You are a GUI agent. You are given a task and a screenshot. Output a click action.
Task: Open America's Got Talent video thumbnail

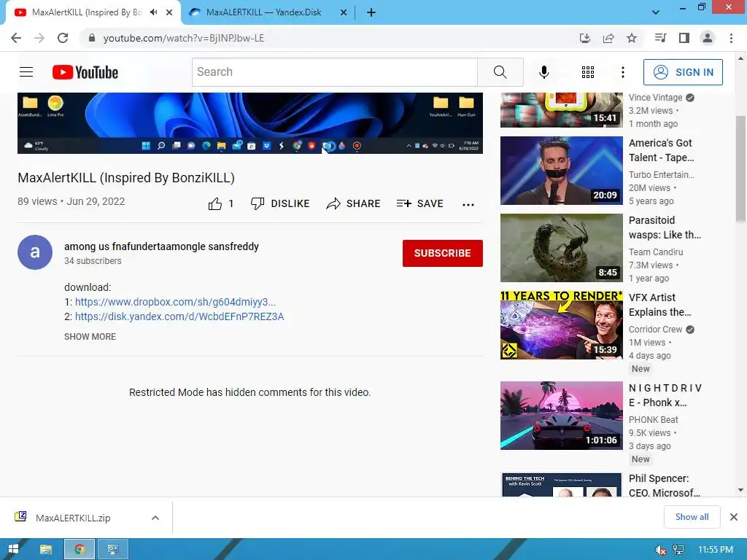pos(561,171)
